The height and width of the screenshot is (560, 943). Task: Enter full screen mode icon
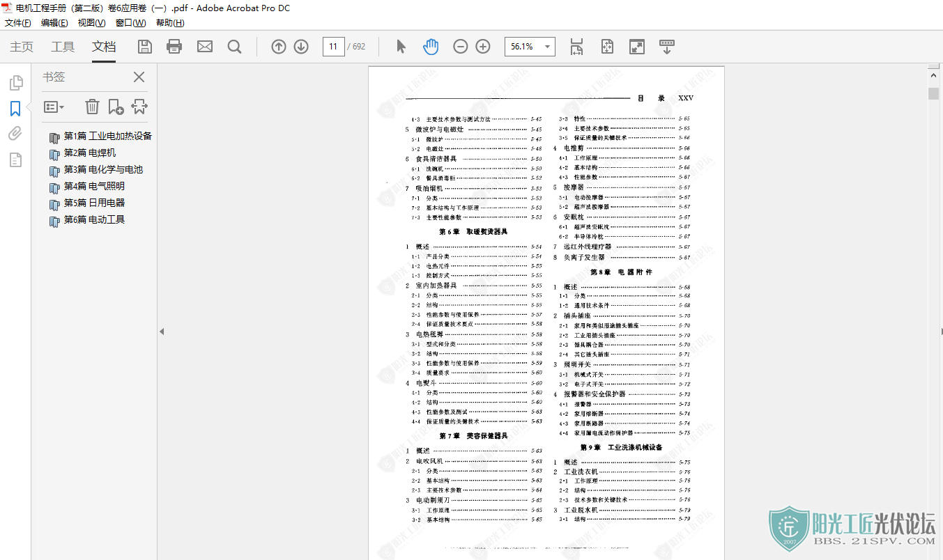point(637,47)
